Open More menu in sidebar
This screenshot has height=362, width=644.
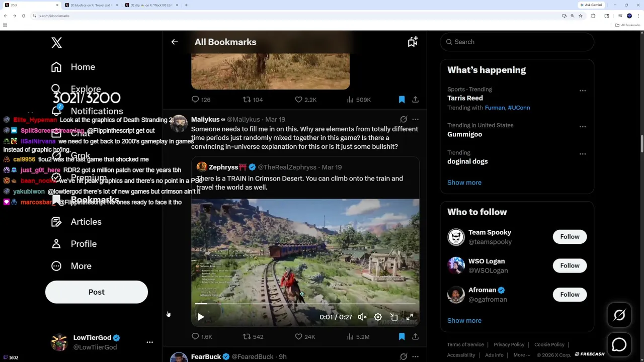coord(71,266)
